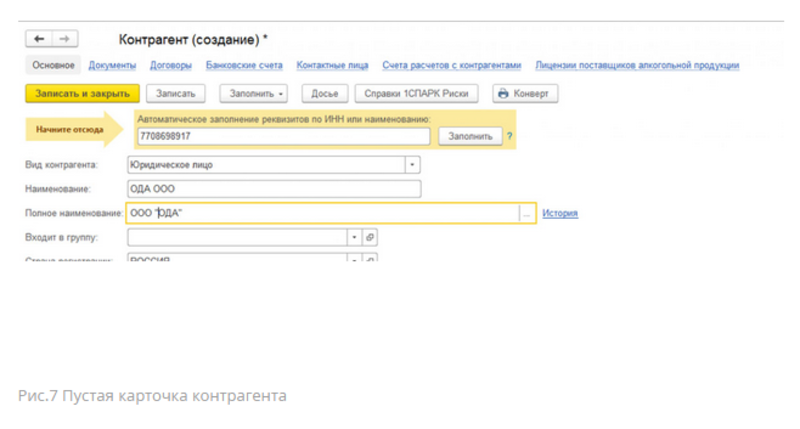
Task: Click the INN autofill input field
Action: (284, 136)
